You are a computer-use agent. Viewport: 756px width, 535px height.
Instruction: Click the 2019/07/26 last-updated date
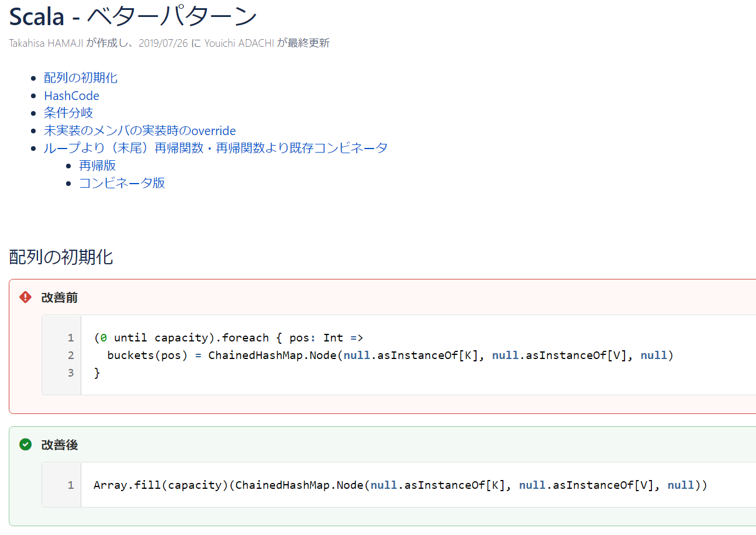tap(163, 43)
